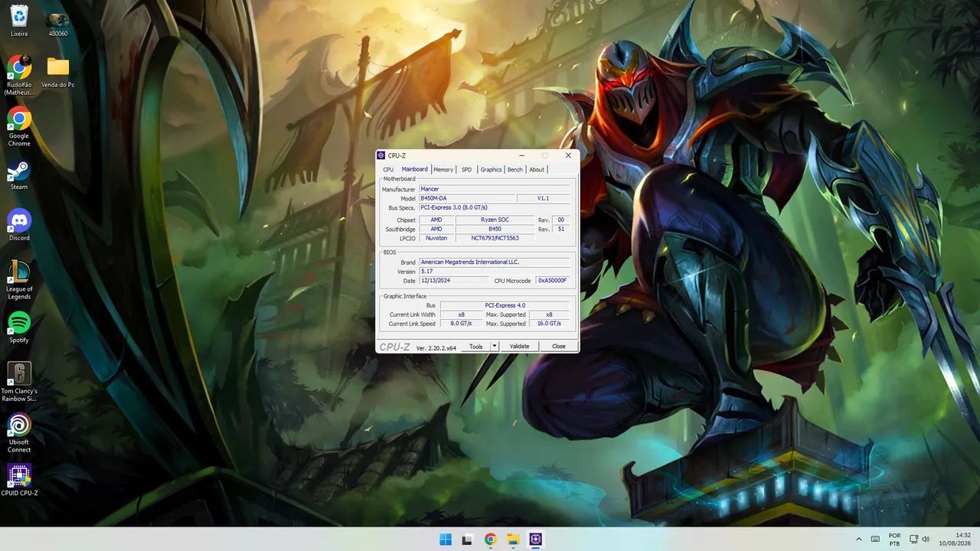
Task: Switch to the Graphics tab
Action: pos(491,169)
